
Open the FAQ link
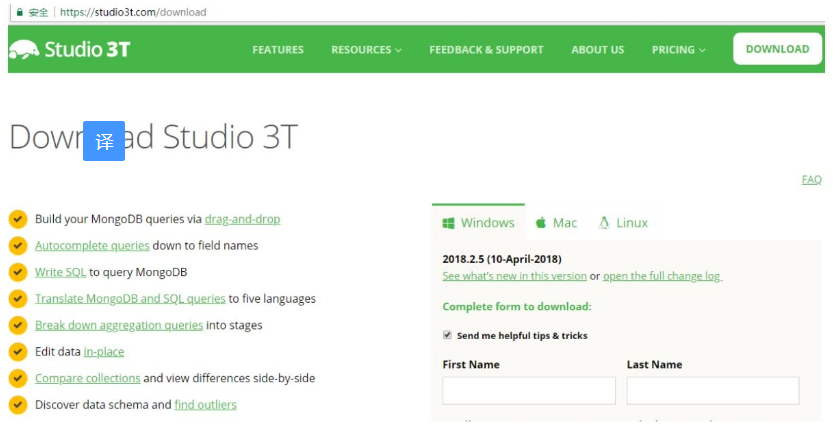pos(812,180)
